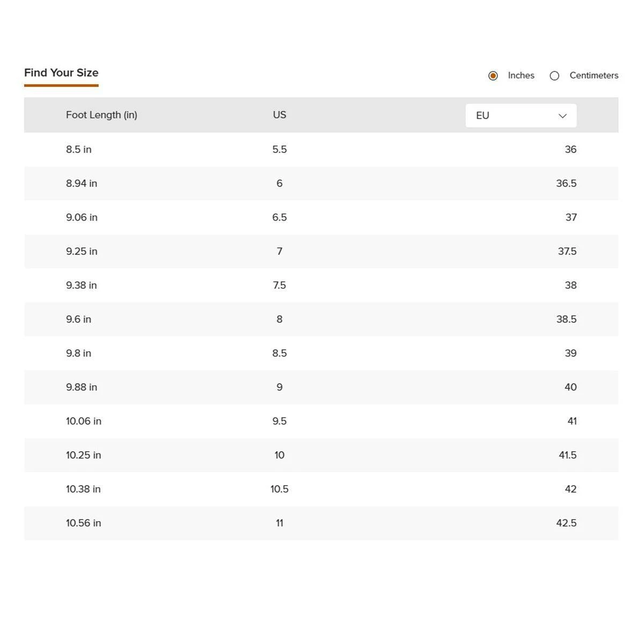
Task: Click the chevron arrow in EU dropdown
Action: click(562, 116)
